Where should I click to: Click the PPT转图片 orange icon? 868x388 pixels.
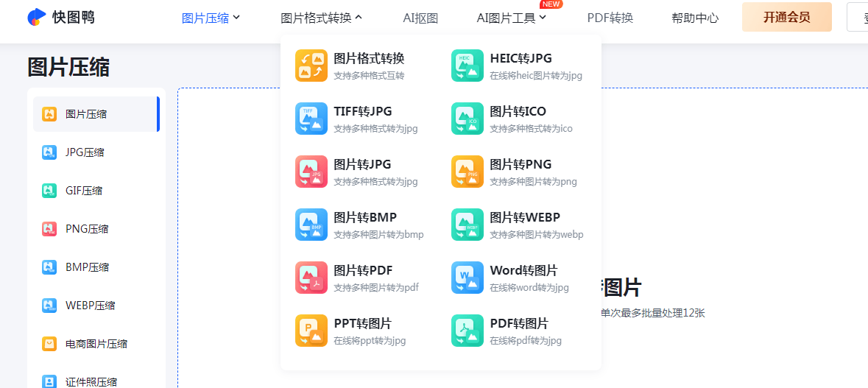tap(311, 331)
